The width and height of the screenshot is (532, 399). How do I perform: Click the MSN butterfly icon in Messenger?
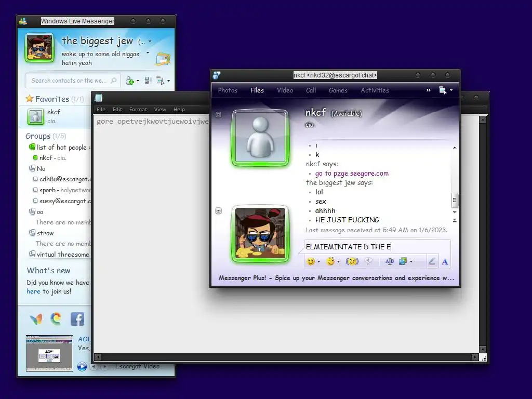click(x=36, y=319)
